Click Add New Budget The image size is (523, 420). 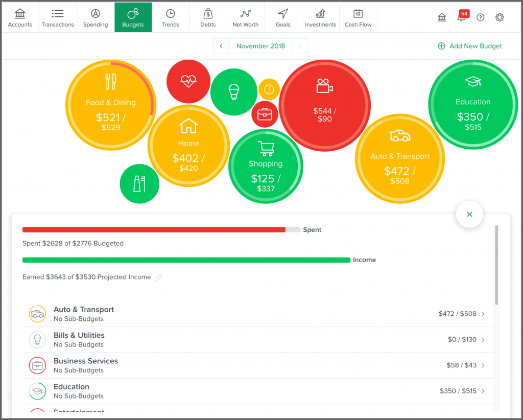pos(470,46)
